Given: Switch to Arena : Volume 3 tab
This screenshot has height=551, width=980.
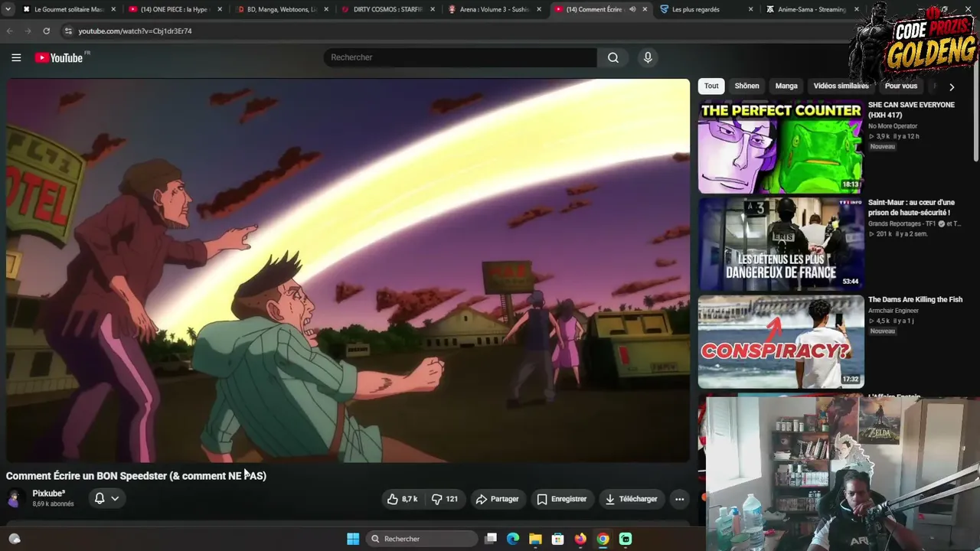Looking at the screenshot, I should [x=494, y=9].
